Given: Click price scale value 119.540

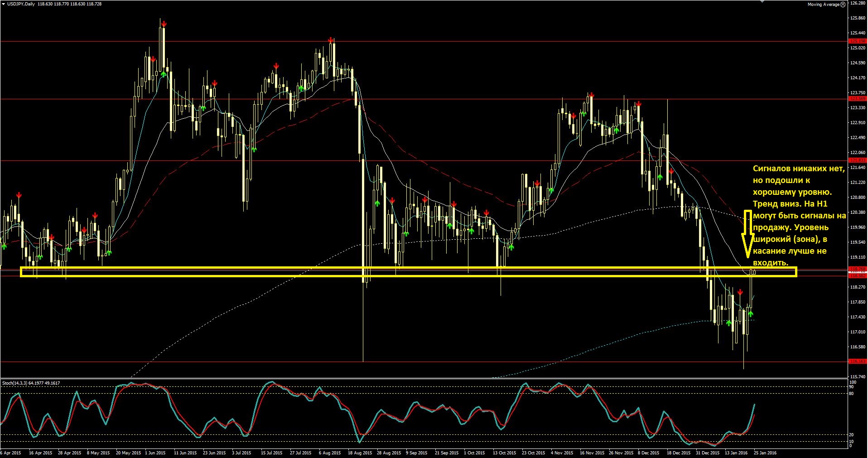Looking at the screenshot, I should [x=858, y=242].
